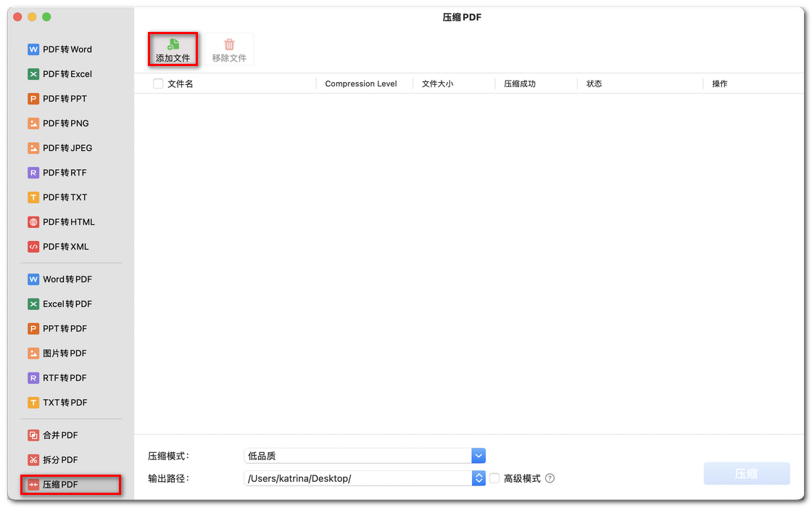This screenshot has height=508, width=812.
Task: Toggle the select-all checkbox in file list header
Action: (157, 83)
